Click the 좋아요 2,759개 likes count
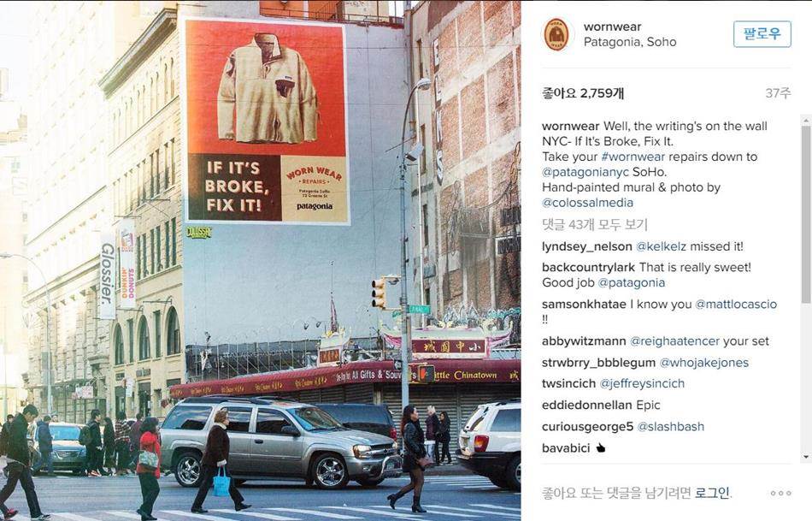This screenshot has height=521, width=812. 583,93
